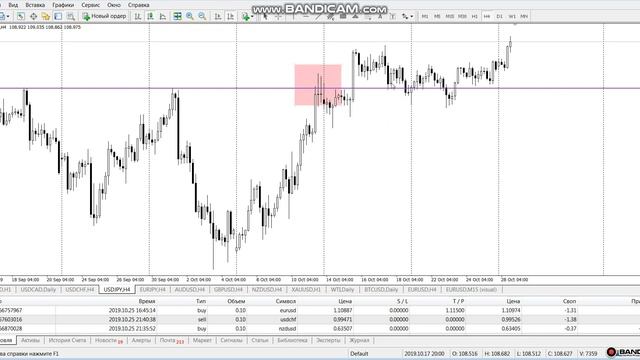Open the Почта terminal tab
Image resolution: width=640 pixels, height=360 pixels.
171,340
